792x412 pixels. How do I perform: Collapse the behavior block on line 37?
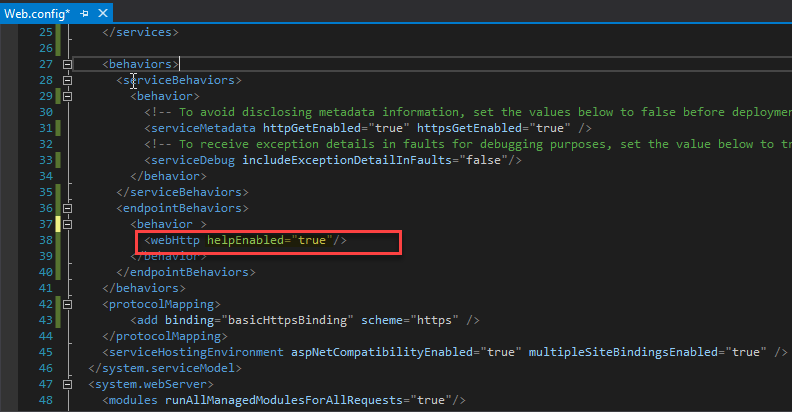[x=67, y=224]
